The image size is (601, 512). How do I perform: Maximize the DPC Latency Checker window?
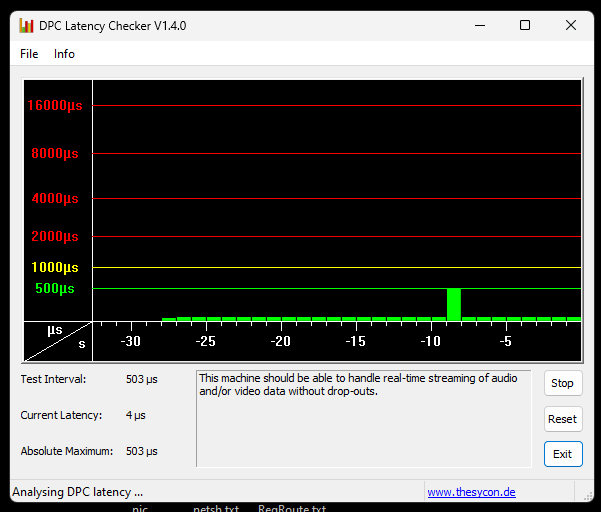(x=524, y=26)
